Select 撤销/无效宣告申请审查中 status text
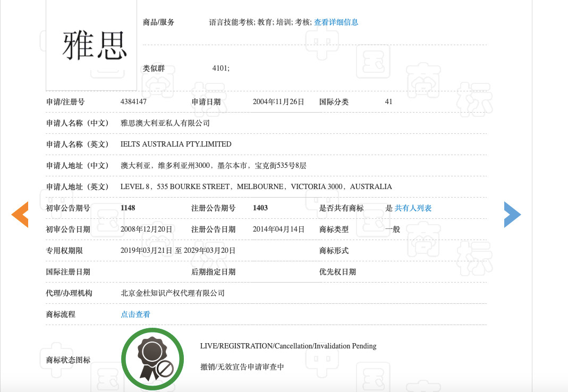Viewport: 568px width, 392px height. (x=242, y=367)
